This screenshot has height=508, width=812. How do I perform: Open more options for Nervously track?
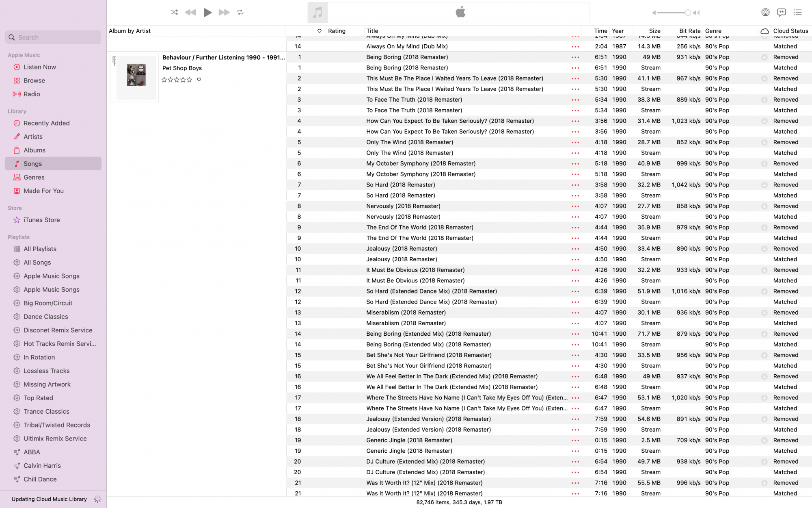[575, 206]
